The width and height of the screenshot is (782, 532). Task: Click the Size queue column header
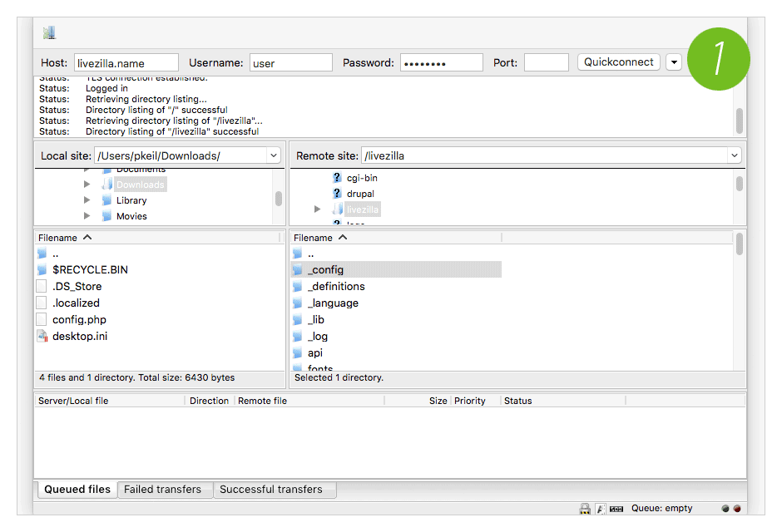418,401
